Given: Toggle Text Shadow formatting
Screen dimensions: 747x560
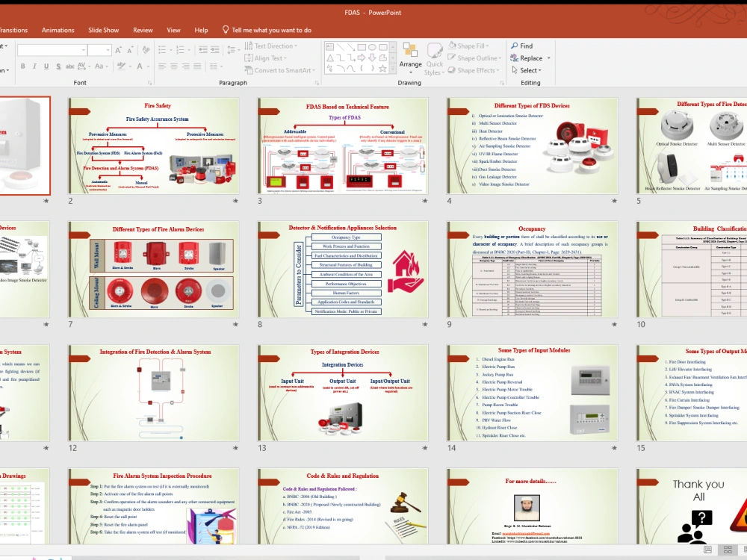Looking at the screenshot, I should tap(58, 66).
